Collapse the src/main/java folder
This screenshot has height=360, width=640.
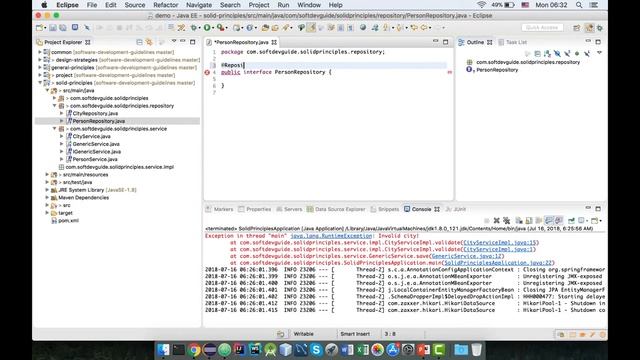tap(47, 91)
